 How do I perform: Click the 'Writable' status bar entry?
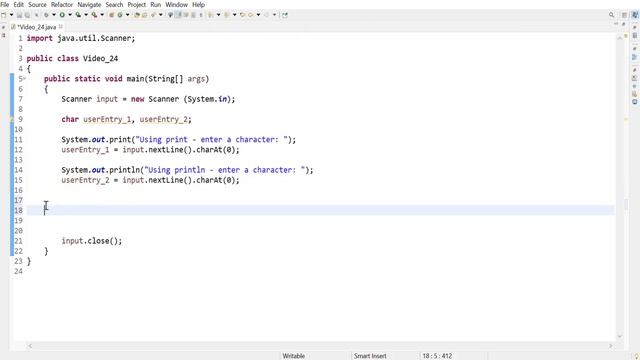pos(293,356)
